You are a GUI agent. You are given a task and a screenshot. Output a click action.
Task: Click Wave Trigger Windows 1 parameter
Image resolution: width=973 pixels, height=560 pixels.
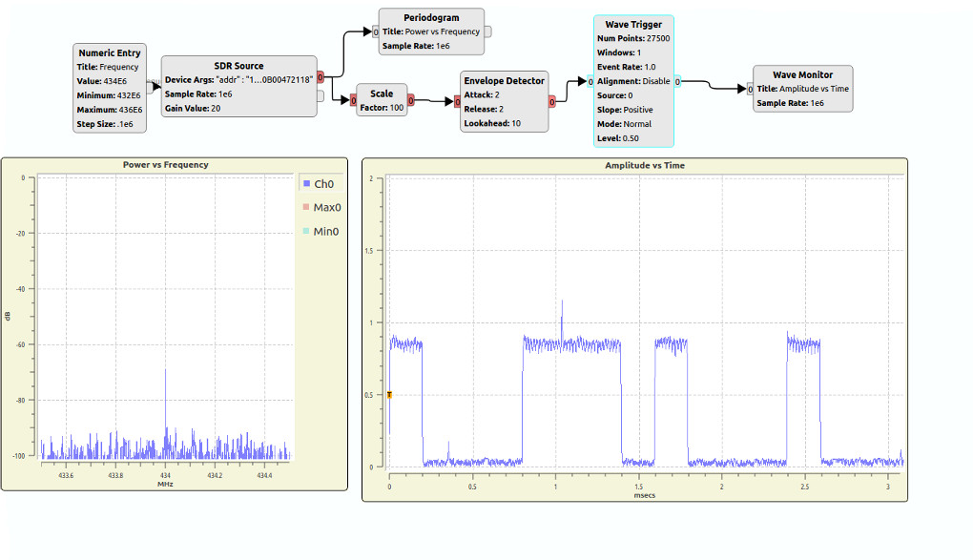[619, 52]
